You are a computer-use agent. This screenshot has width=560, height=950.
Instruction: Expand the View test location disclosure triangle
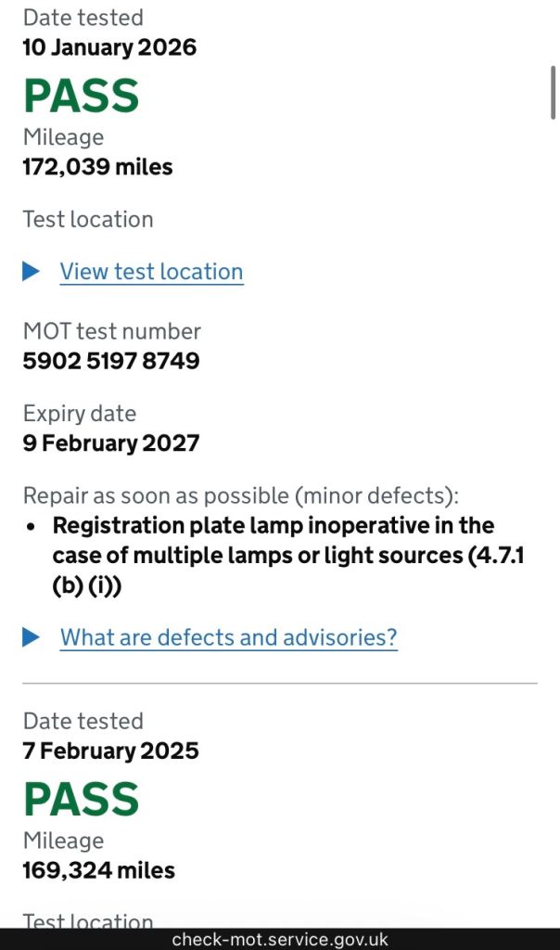[x=32, y=272]
